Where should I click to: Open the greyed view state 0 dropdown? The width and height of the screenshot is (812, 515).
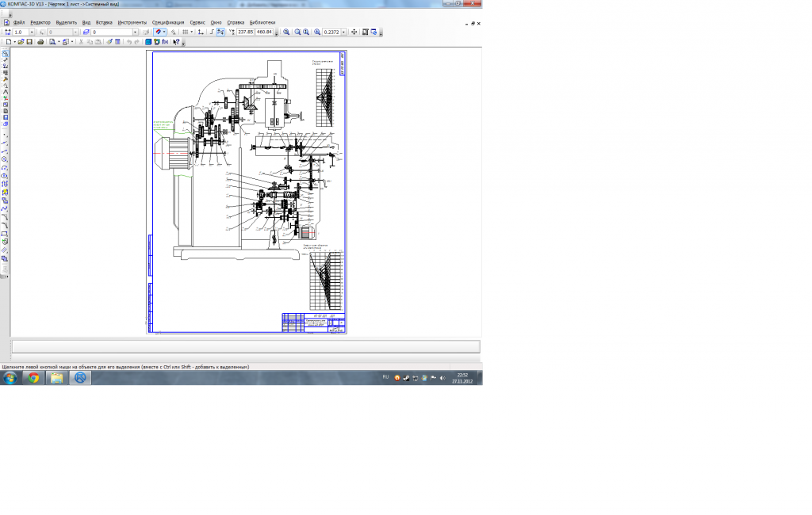coord(75,32)
